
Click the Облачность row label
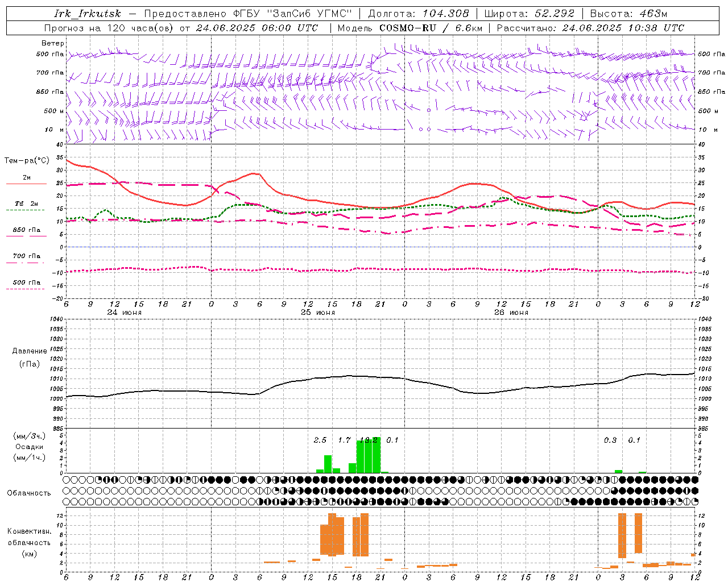[x=29, y=493]
